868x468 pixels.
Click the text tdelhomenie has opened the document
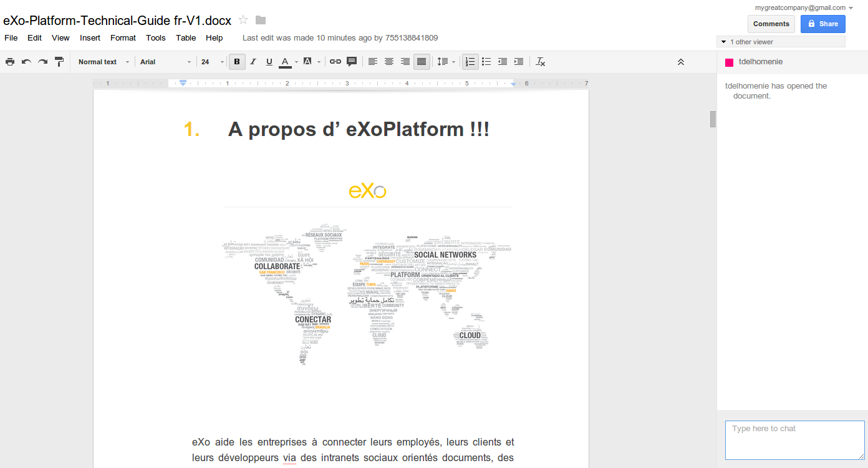click(776, 91)
